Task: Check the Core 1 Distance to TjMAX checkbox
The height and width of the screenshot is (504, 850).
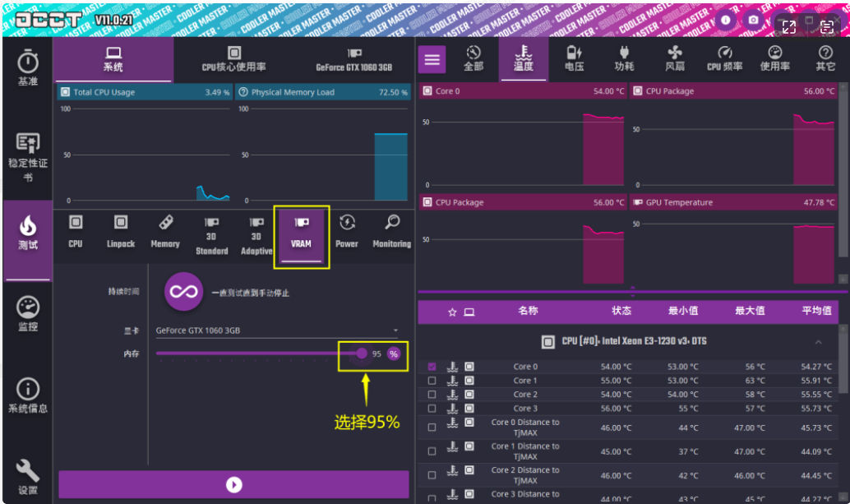Action: [432, 451]
